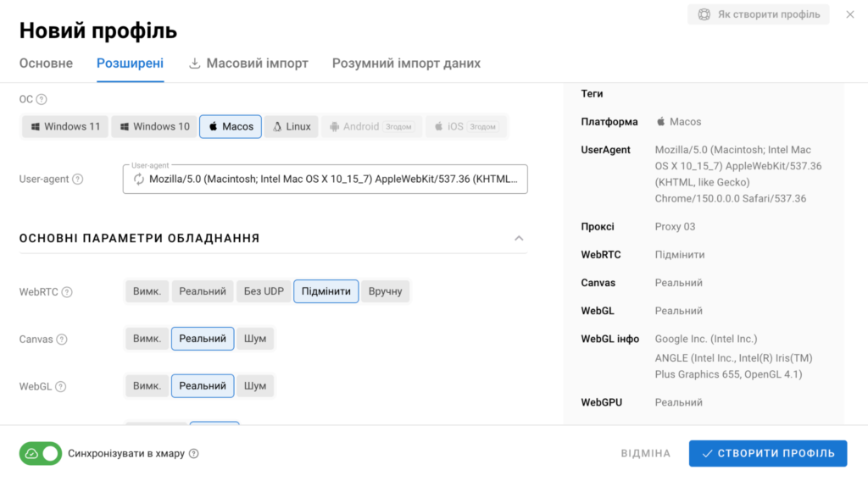Click the WebRTC help question mark
Screen dimensions: 868x481
click(67, 292)
